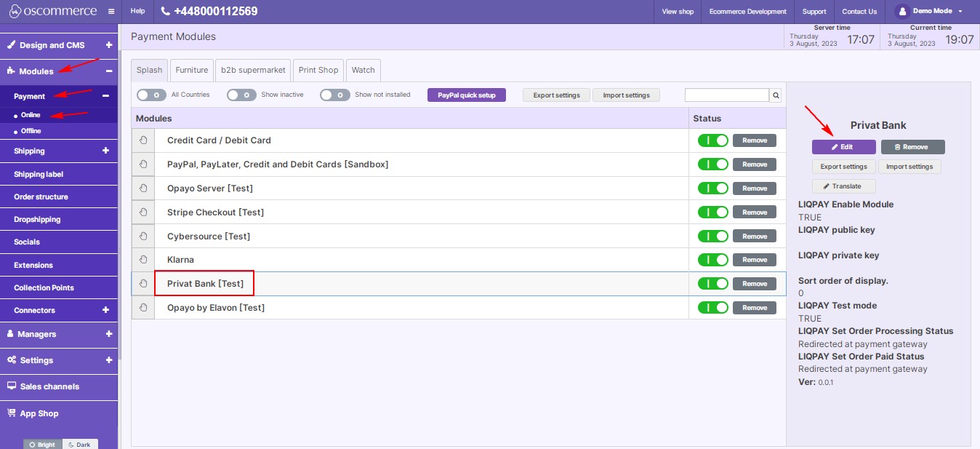Turn off Opayo Server status switch
980x449 pixels.
click(x=712, y=188)
